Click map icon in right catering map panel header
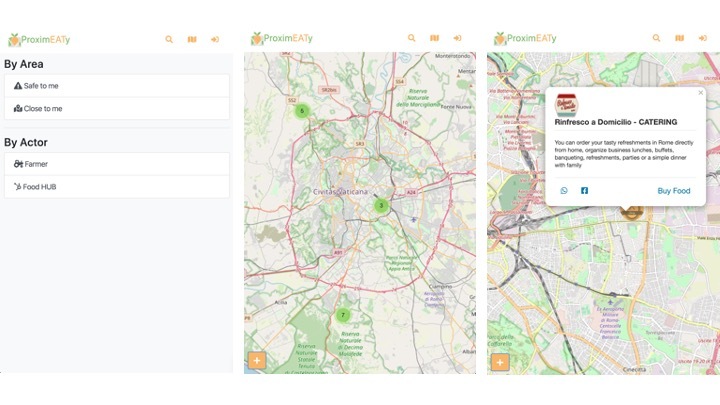 680,38
